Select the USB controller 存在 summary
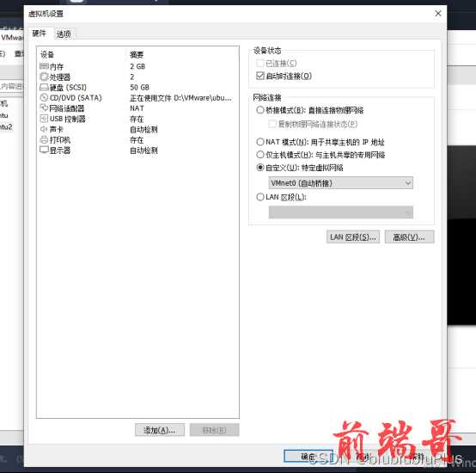This screenshot has height=473, width=476. (x=137, y=119)
